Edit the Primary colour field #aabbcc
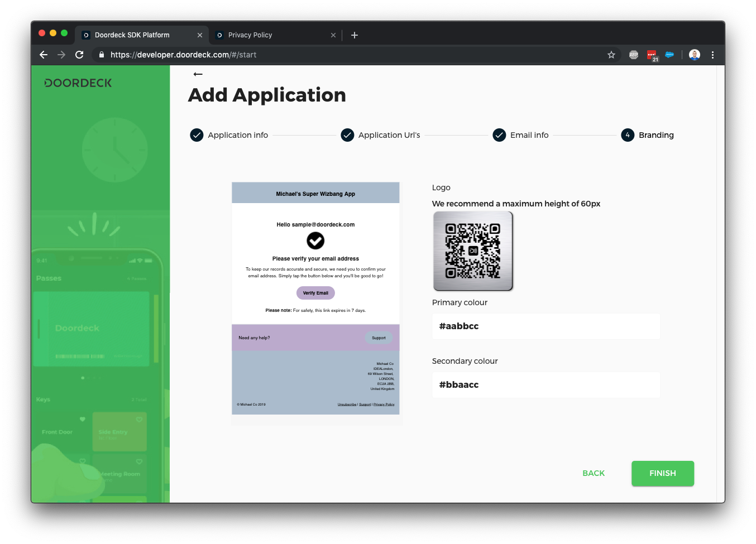The image size is (756, 544). (546, 326)
